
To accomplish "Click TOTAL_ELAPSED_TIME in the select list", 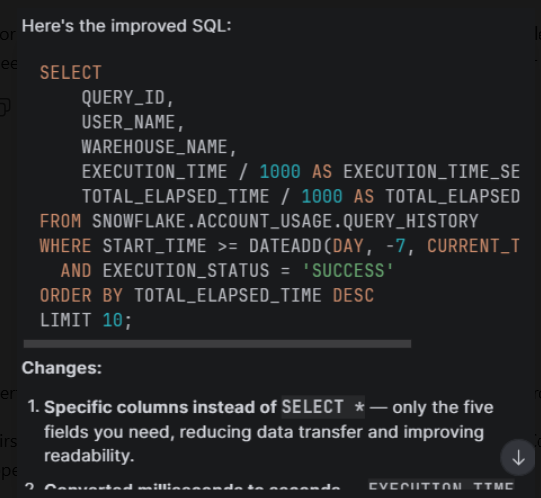I will point(175,197).
